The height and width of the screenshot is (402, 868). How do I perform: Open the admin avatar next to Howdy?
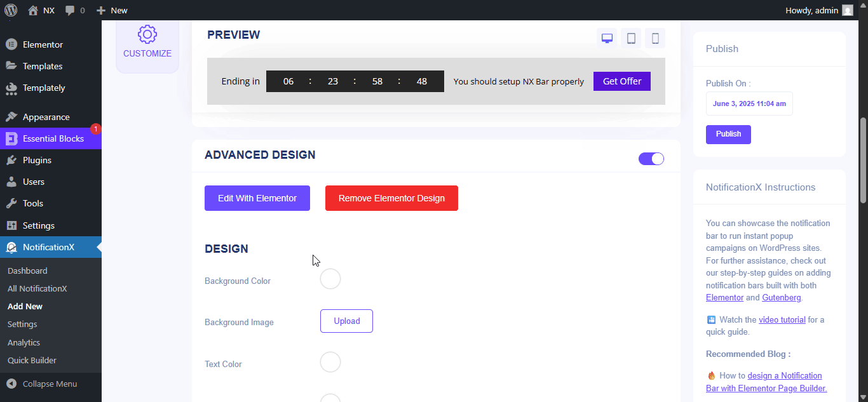[x=848, y=10]
